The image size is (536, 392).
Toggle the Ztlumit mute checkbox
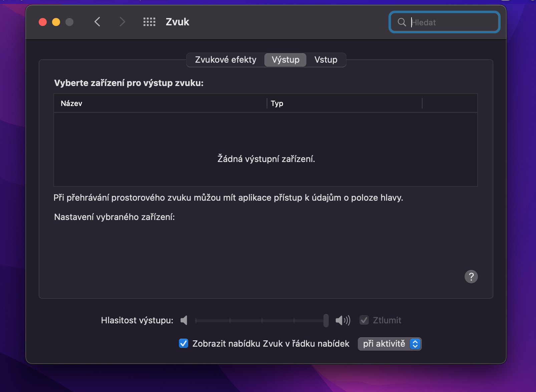tap(364, 320)
